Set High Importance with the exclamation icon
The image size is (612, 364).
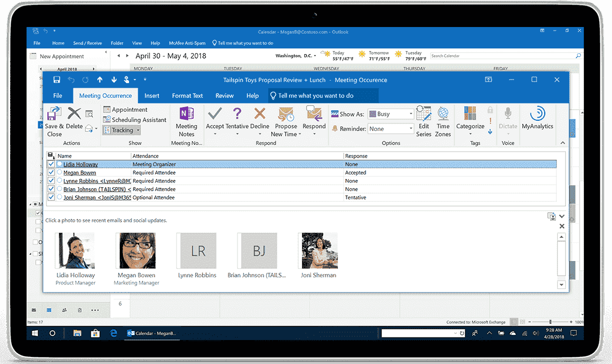(490, 121)
